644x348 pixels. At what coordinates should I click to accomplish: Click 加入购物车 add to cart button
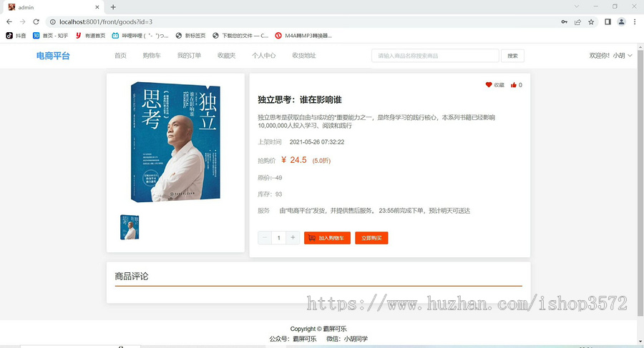click(x=327, y=238)
